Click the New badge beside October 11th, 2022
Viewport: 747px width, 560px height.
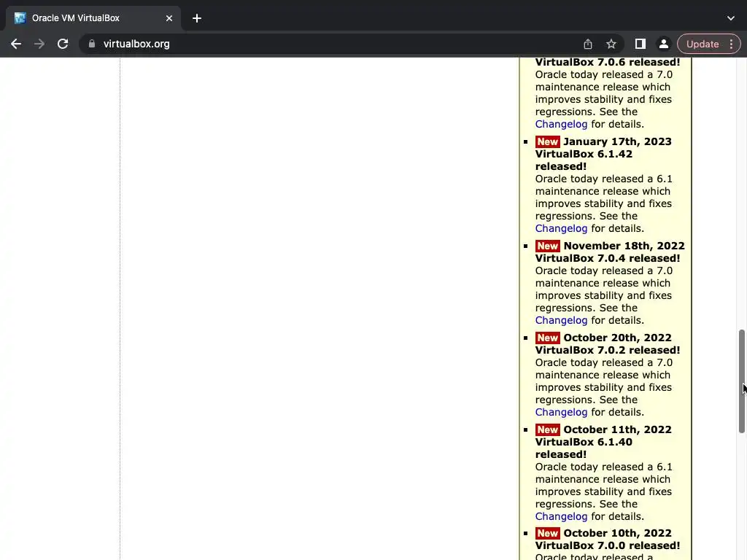(x=547, y=430)
